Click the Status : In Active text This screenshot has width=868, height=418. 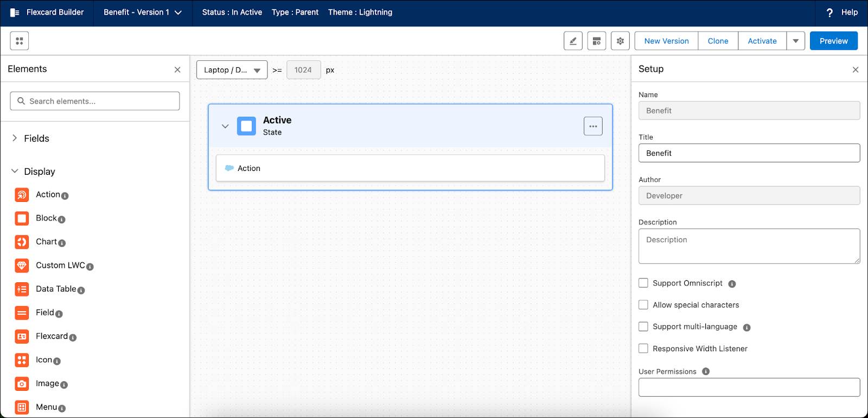[x=232, y=12]
